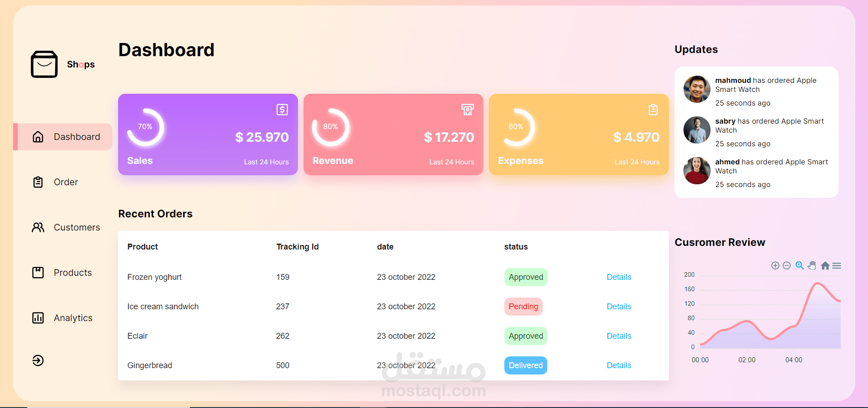Viewport: 868px width, 408px height.
Task: Click status column header
Action: tap(516, 247)
